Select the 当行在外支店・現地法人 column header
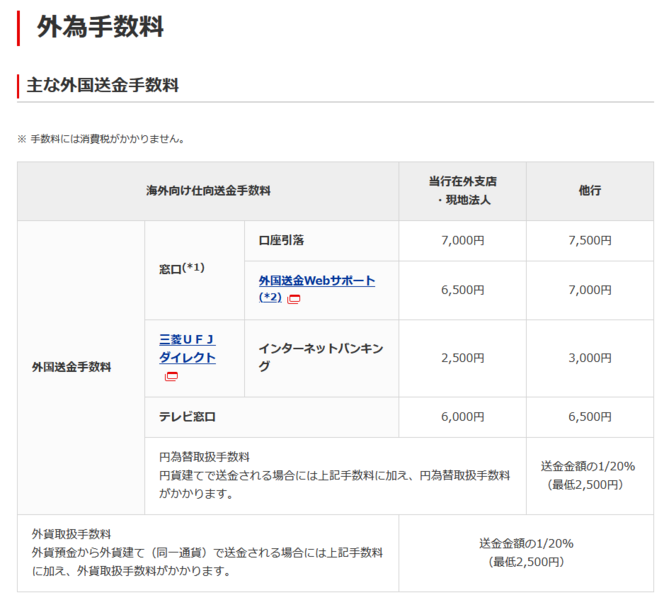 [462, 190]
